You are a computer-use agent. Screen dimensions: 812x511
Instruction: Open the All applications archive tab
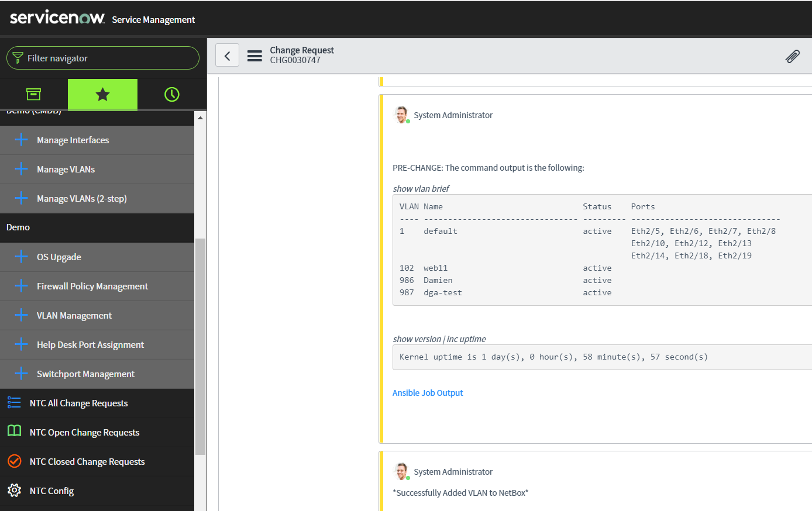click(x=34, y=94)
